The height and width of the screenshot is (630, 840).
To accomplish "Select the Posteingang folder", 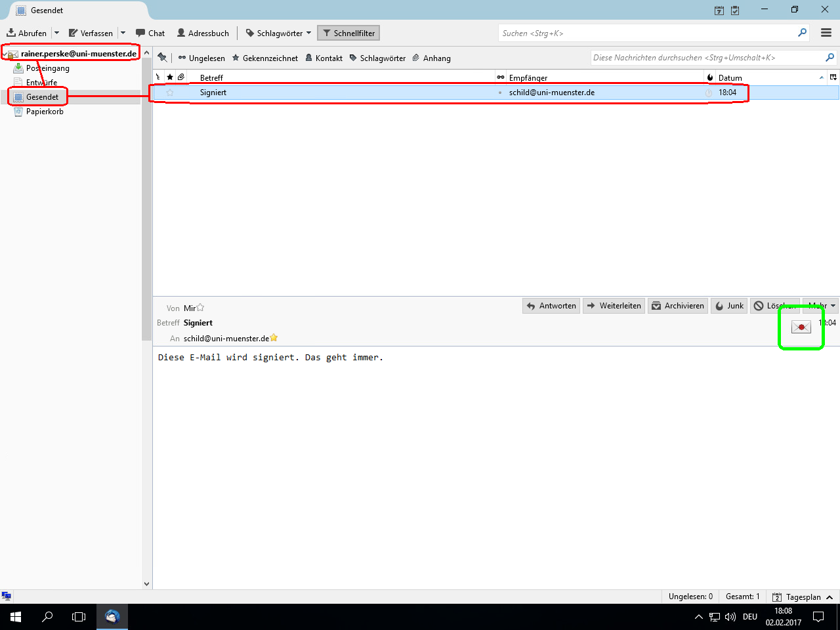I will pos(47,68).
